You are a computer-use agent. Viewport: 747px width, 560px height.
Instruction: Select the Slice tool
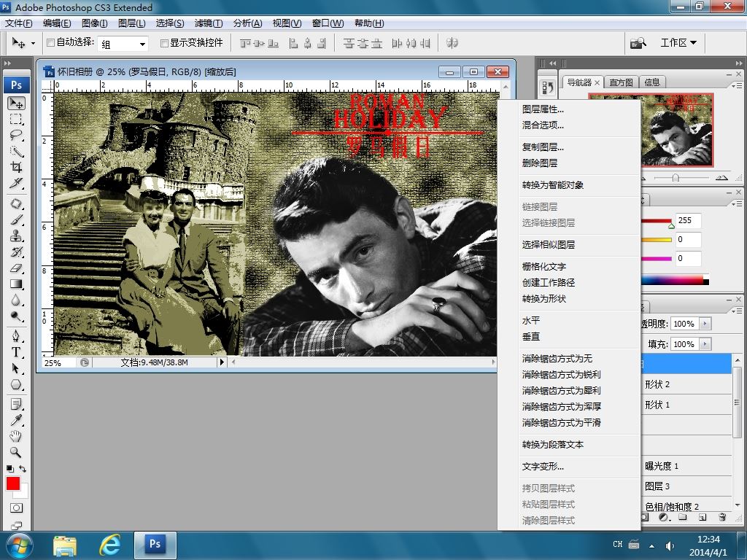[16, 183]
